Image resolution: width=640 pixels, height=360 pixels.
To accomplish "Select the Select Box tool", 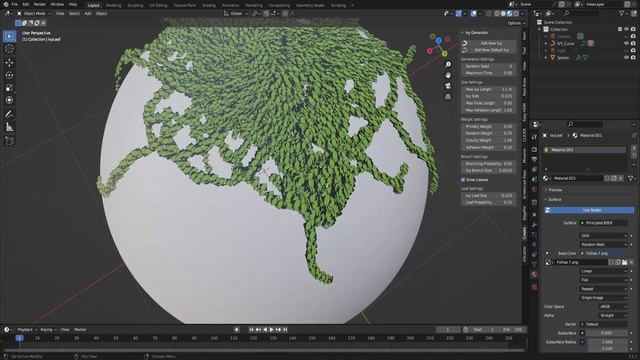I will coord(9,36).
